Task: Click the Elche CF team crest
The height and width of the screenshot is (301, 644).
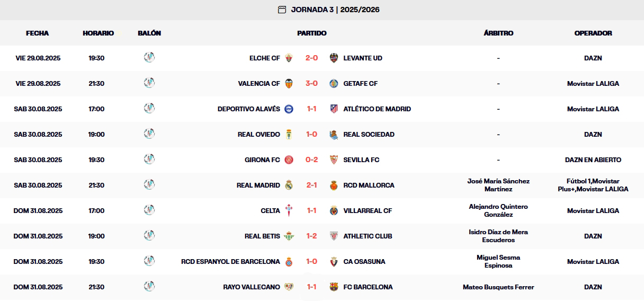Action: (x=289, y=58)
